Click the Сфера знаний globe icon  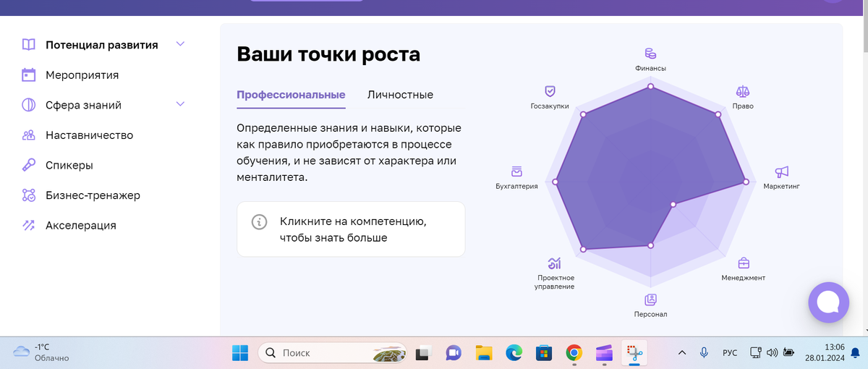tap(28, 105)
